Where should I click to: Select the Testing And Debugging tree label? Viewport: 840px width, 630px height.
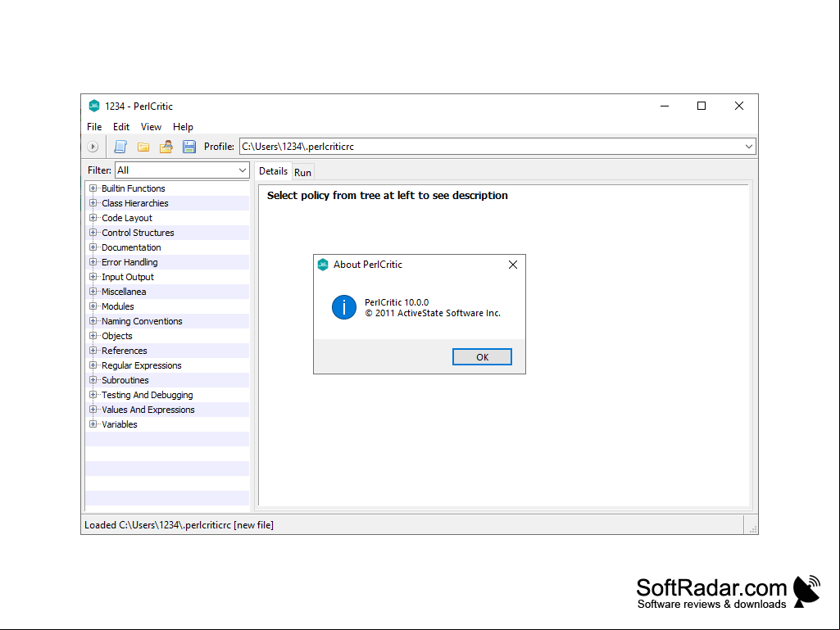148,395
